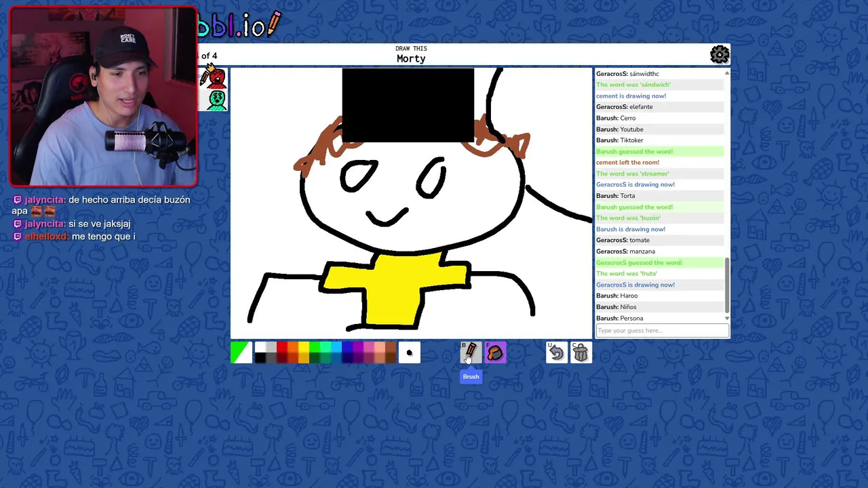This screenshot has height=488, width=868.
Task: Click chat message 'cement left the room!'
Action: coord(627,163)
